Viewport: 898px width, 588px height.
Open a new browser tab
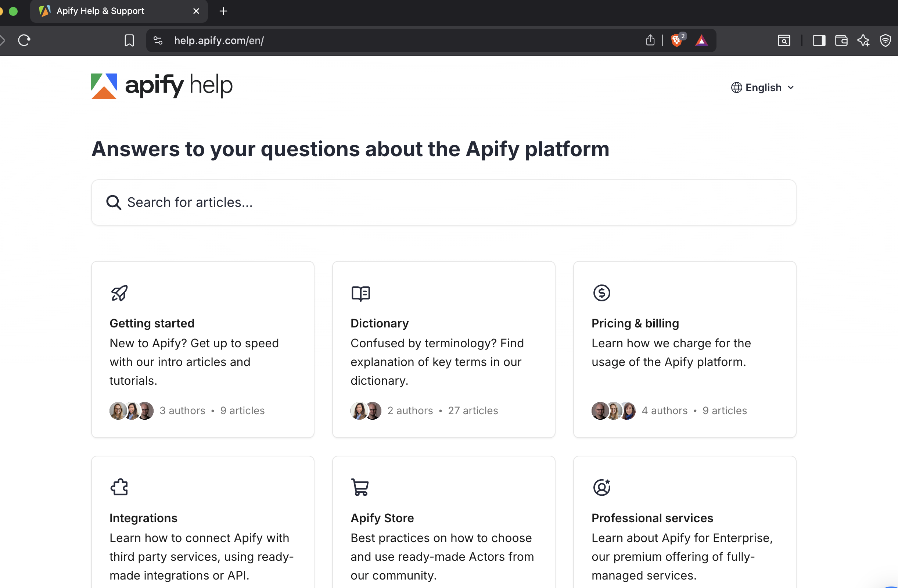[223, 11]
